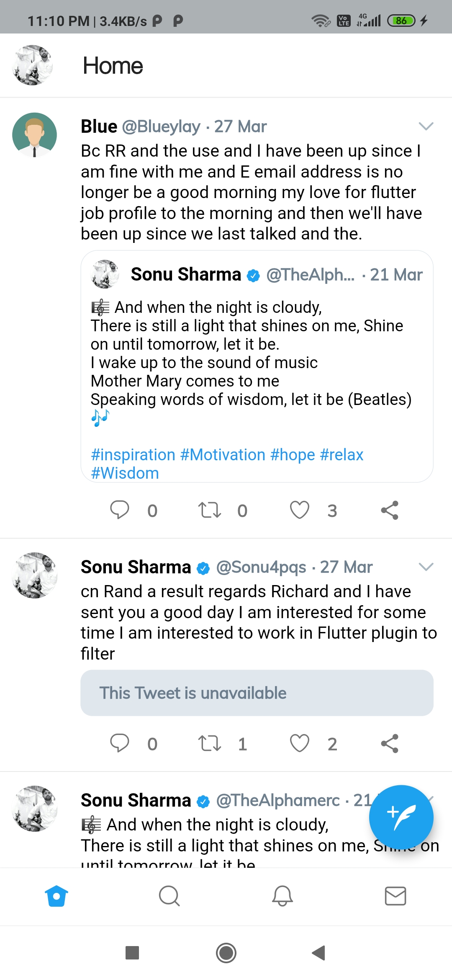Viewport: 452px width, 980px height.
Task: Reply to Blue's tweet
Action: point(120,510)
